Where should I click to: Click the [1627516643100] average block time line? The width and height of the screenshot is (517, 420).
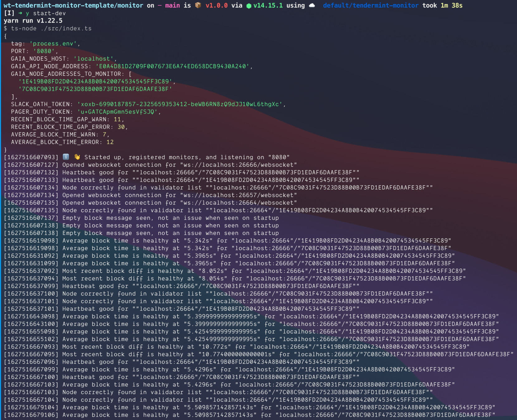pyautogui.click(x=251, y=324)
